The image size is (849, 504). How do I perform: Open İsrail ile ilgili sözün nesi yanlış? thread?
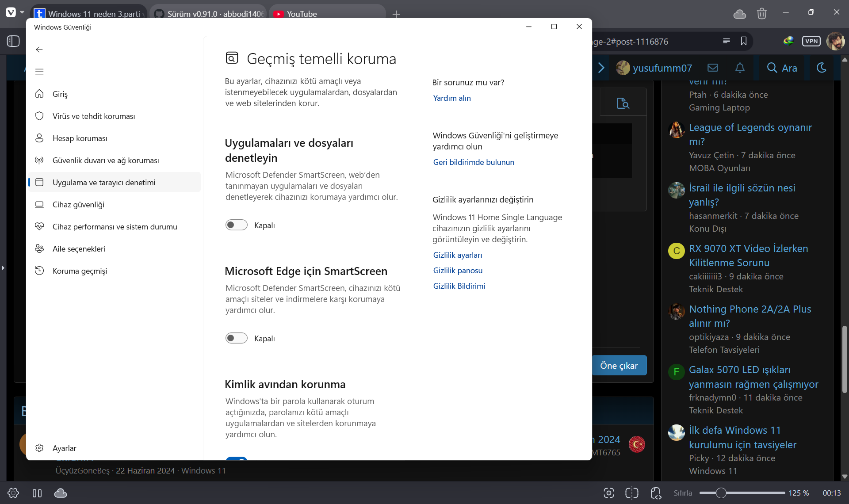point(742,195)
